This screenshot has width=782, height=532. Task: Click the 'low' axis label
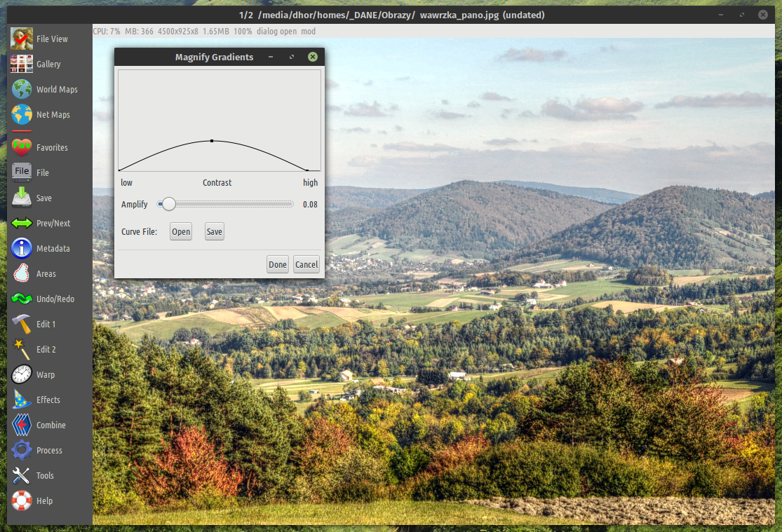(x=127, y=182)
